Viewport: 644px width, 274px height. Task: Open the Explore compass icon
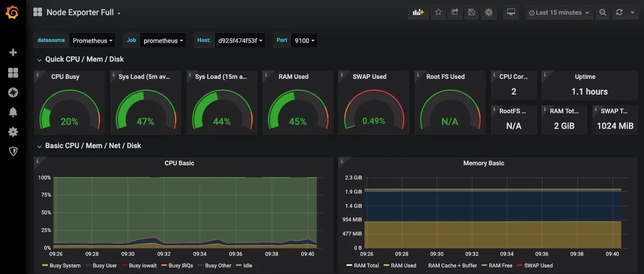coord(13,93)
